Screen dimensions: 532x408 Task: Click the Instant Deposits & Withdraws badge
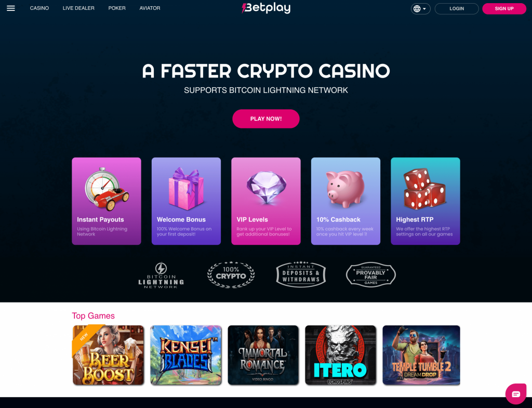301,274
